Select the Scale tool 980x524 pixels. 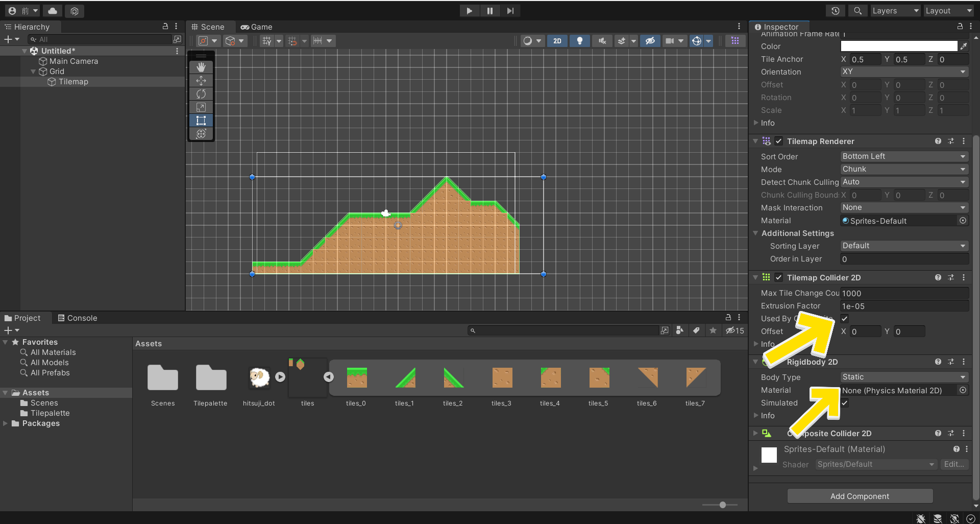(x=201, y=107)
